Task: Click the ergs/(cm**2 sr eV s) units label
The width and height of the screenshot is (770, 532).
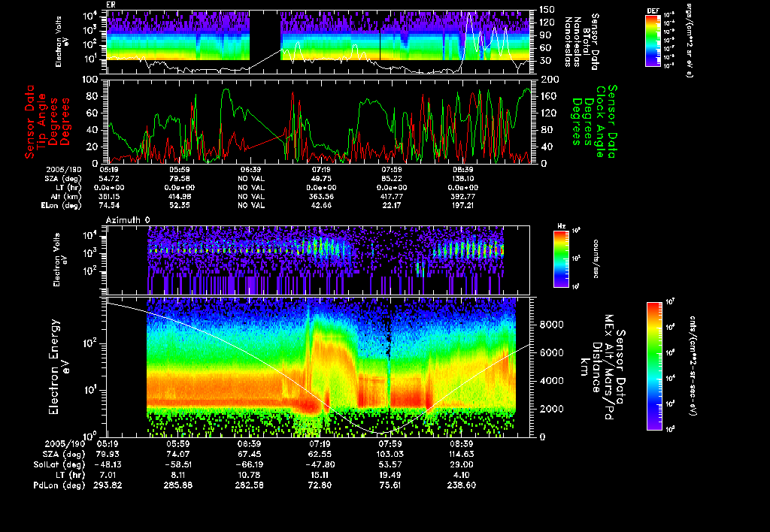Action: (x=688, y=41)
